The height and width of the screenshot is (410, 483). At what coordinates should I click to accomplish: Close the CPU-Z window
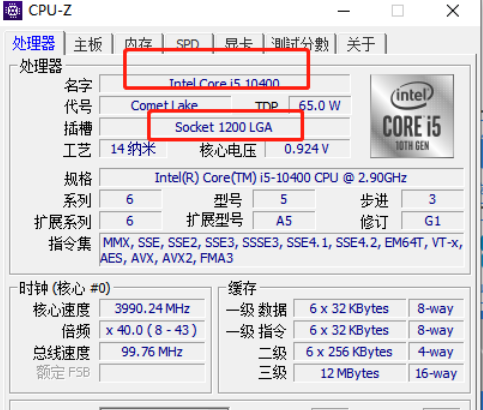pyautogui.click(x=453, y=11)
